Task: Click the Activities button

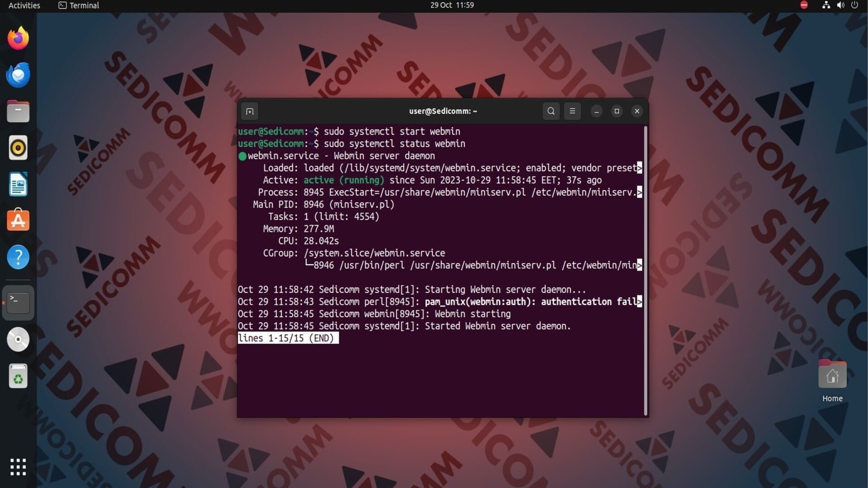Action: tap(24, 5)
